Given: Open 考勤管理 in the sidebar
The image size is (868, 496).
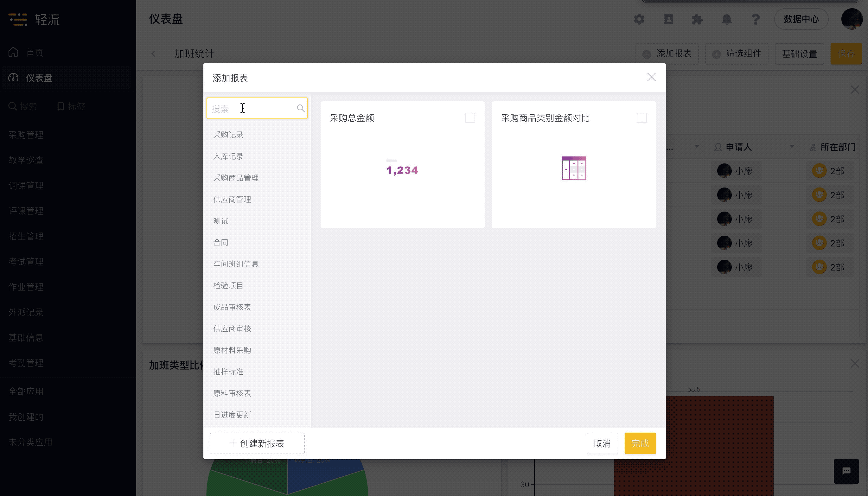Looking at the screenshot, I should [x=26, y=363].
